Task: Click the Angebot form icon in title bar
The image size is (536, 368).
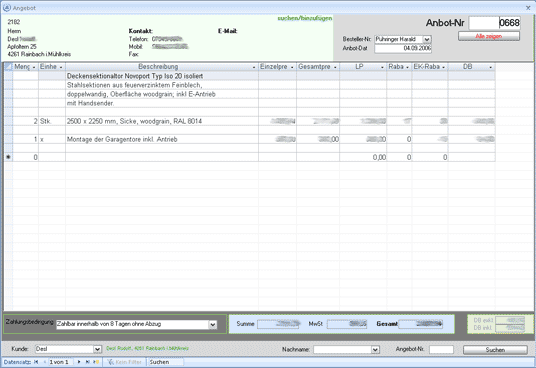Action: pos(6,8)
